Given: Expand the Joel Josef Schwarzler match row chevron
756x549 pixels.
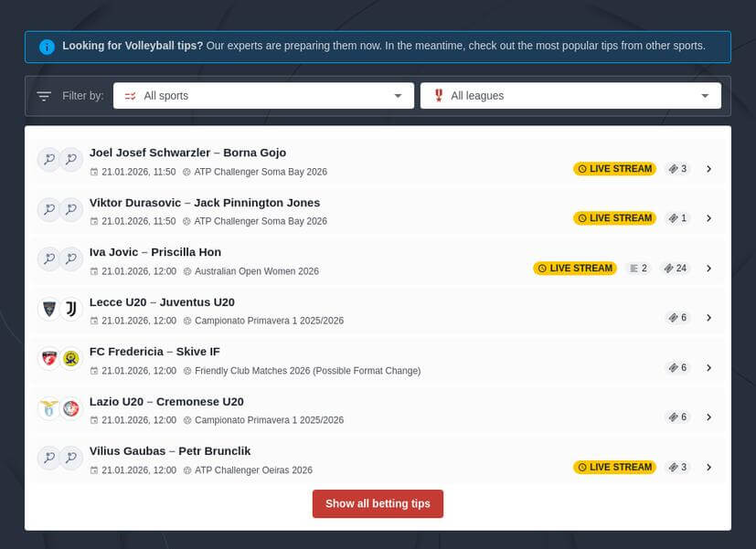Looking at the screenshot, I should click(709, 168).
